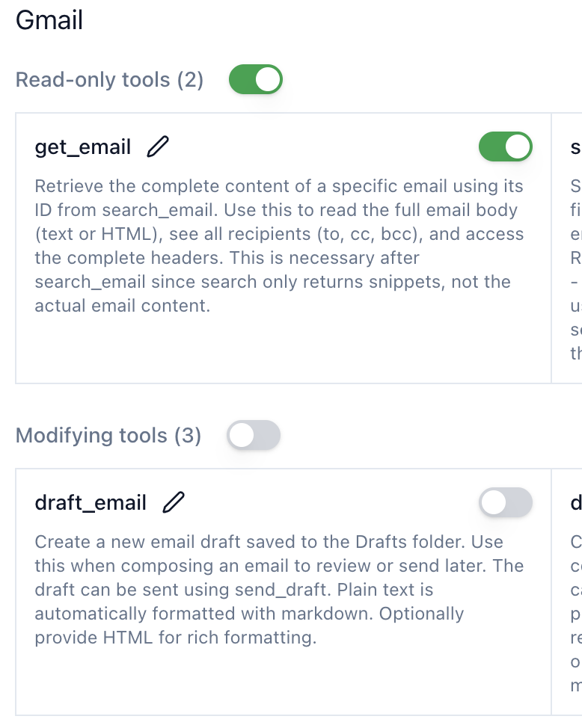Click the Read-only tools (2) label
The image size is (582, 728).
pos(110,80)
